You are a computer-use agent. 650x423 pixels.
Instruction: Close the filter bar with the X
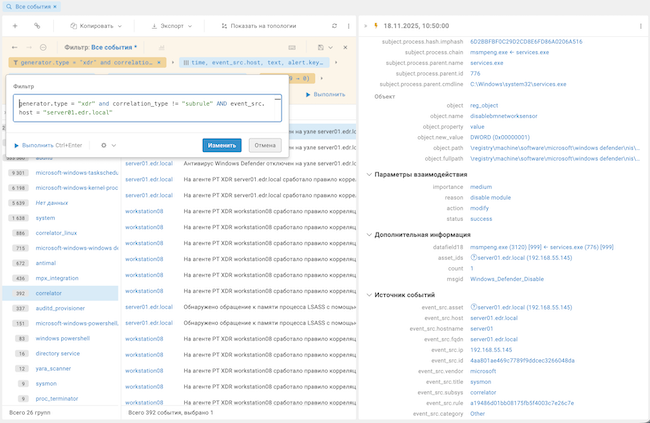[345, 47]
